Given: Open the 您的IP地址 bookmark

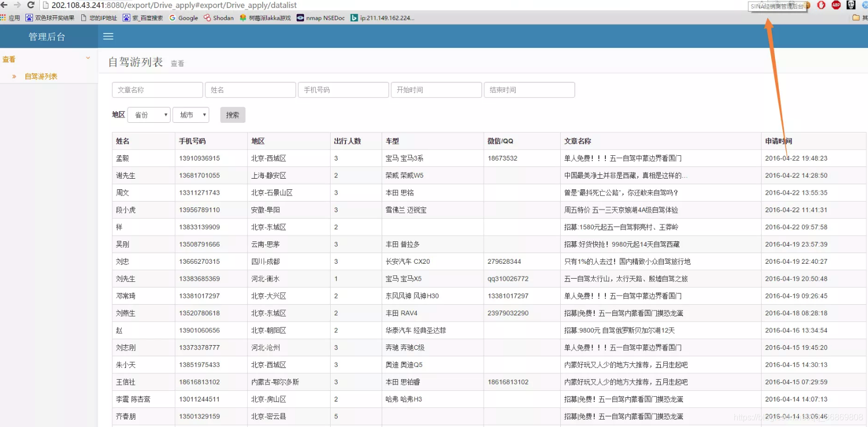Looking at the screenshot, I should pos(99,18).
